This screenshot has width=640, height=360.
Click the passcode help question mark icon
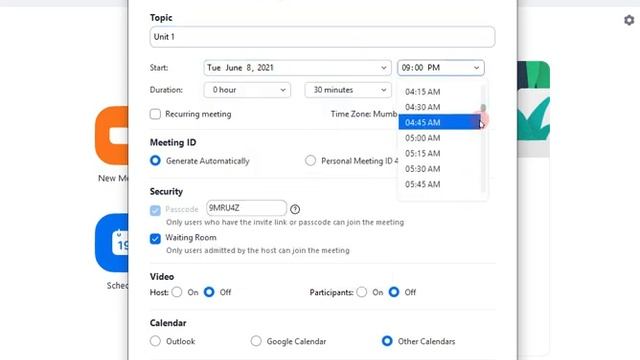coord(295,209)
